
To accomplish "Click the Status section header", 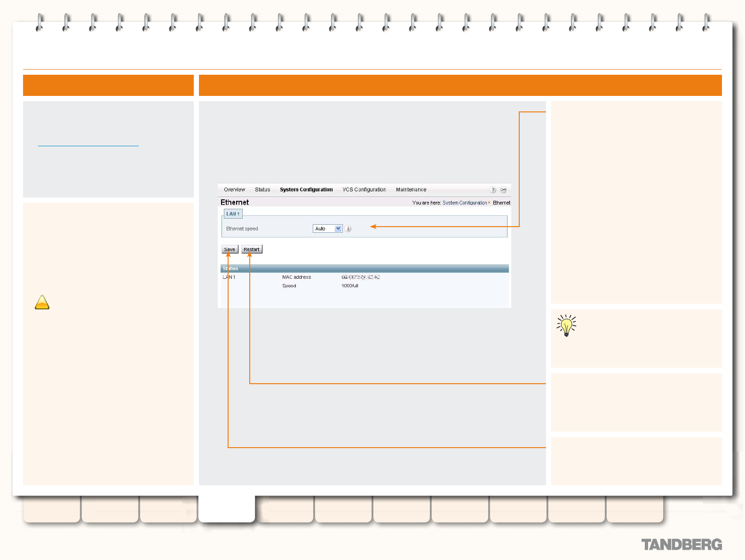I will [x=365, y=268].
